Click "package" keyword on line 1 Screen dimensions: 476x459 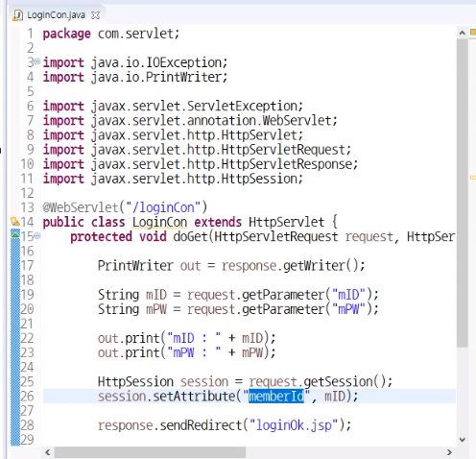point(67,34)
